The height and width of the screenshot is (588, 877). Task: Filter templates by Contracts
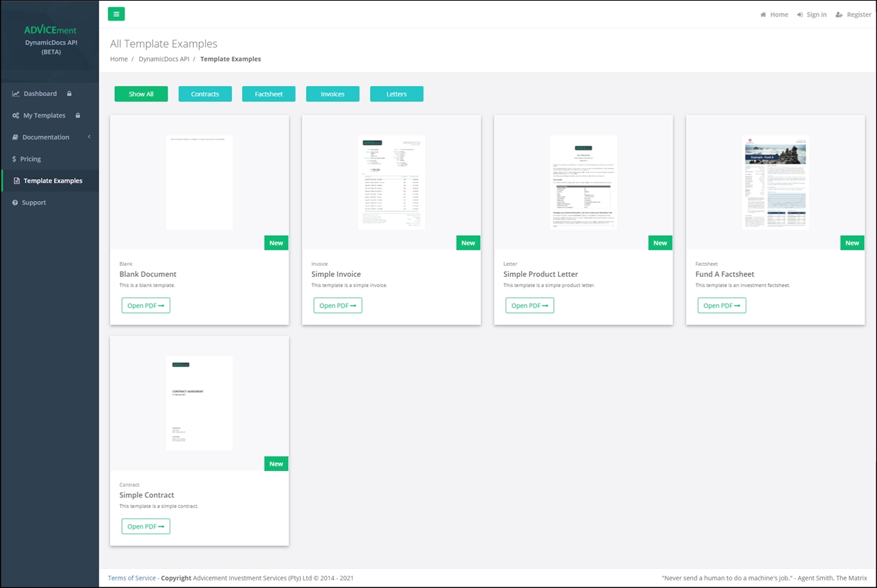click(x=205, y=94)
